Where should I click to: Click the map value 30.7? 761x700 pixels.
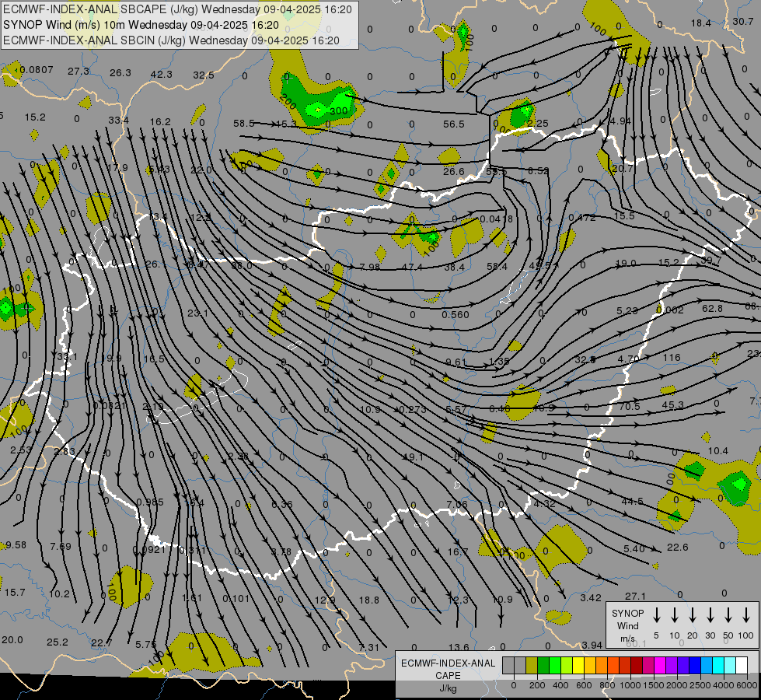coord(743,21)
